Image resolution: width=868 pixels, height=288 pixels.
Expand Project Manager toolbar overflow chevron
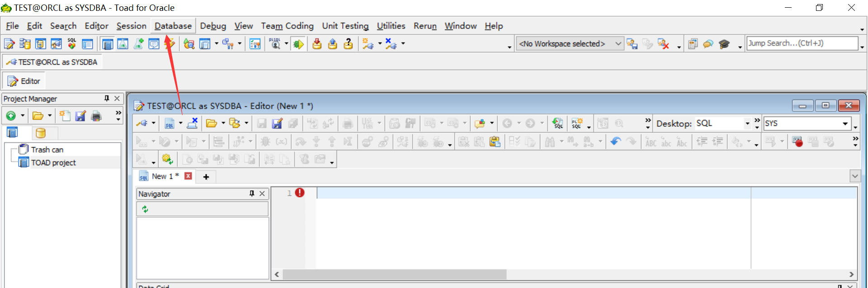(x=118, y=113)
